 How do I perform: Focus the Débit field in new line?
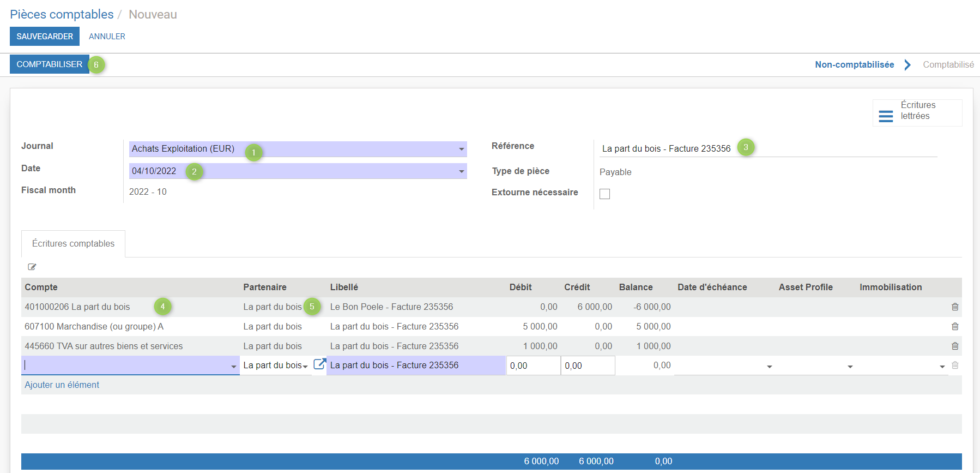(533, 366)
